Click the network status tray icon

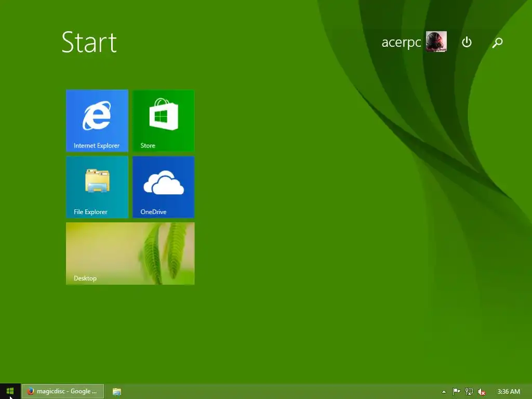click(469, 392)
